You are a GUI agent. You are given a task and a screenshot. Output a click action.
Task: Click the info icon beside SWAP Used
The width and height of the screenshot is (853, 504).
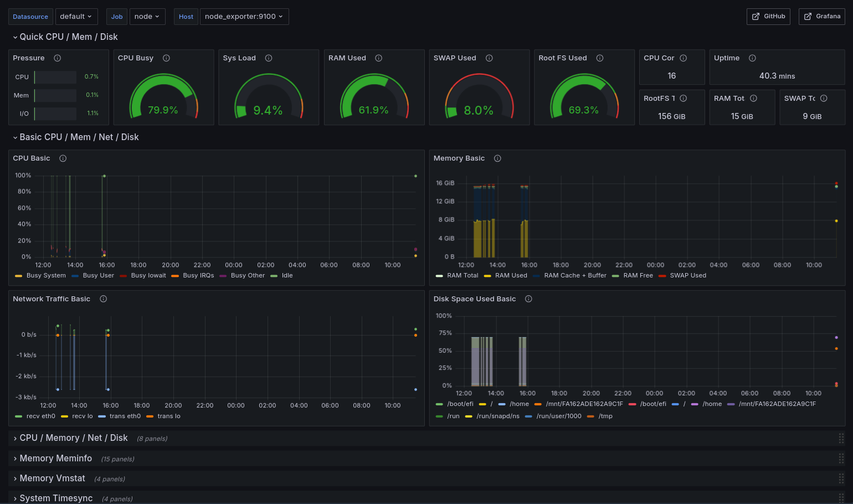click(x=489, y=58)
